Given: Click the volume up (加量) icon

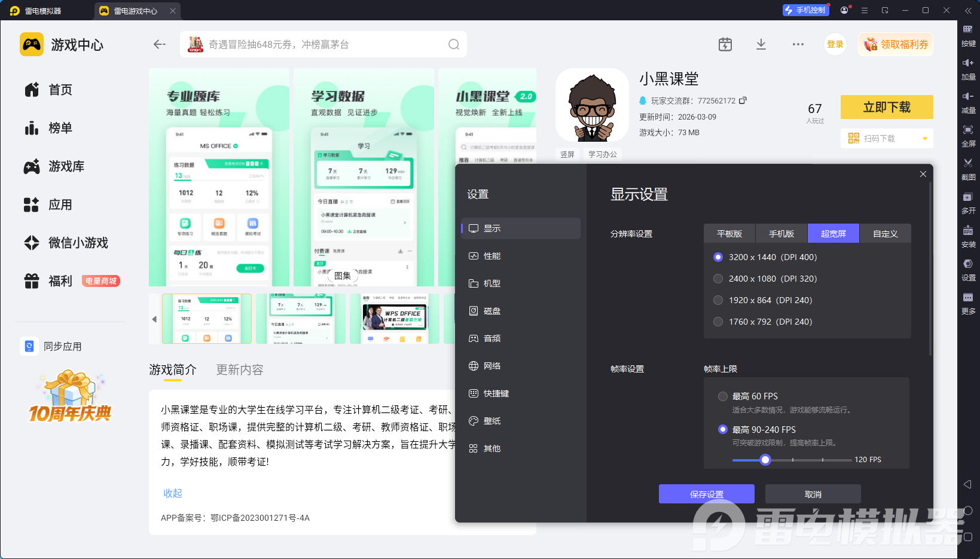Looking at the screenshot, I should [x=968, y=63].
